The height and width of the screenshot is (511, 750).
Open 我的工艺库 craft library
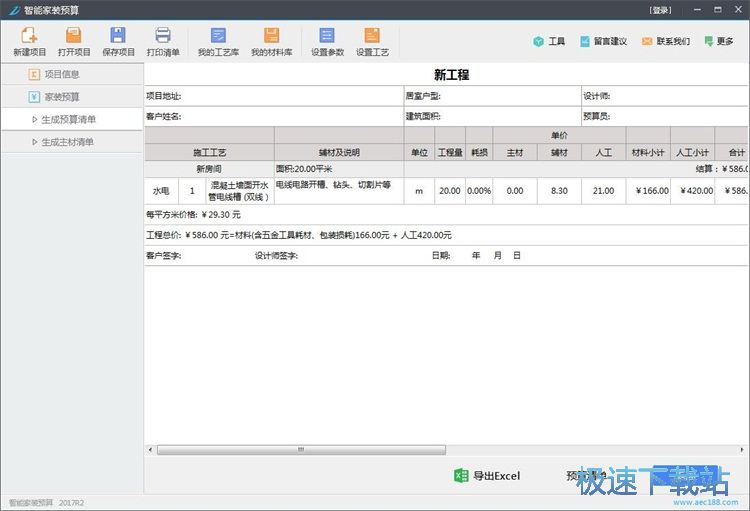click(x=218, y=41)
